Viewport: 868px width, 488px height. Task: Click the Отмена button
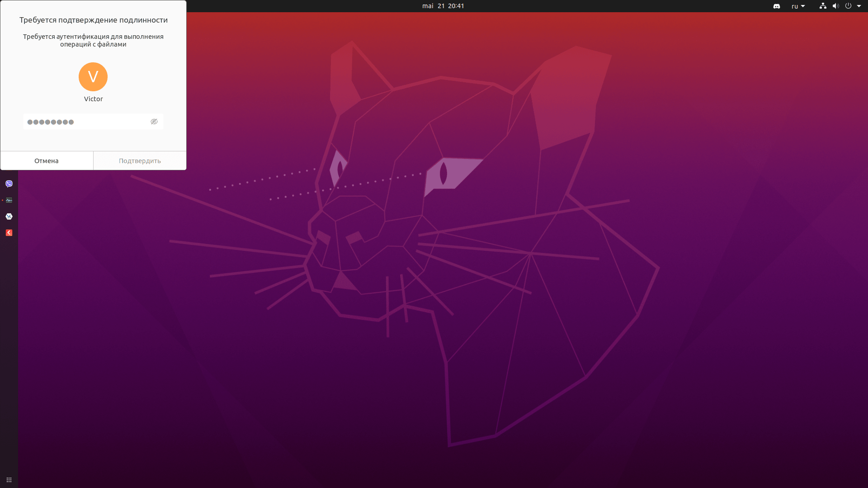click(47, 161)
